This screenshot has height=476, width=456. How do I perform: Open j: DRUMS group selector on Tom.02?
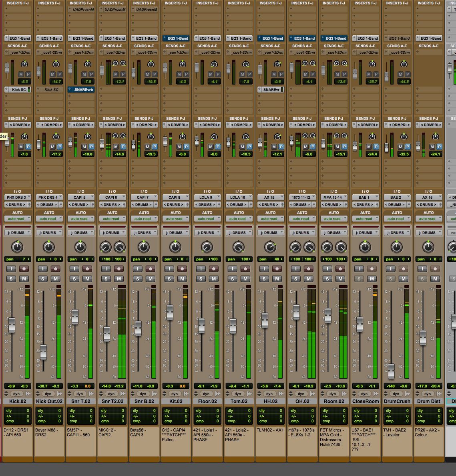coord(239,233)
